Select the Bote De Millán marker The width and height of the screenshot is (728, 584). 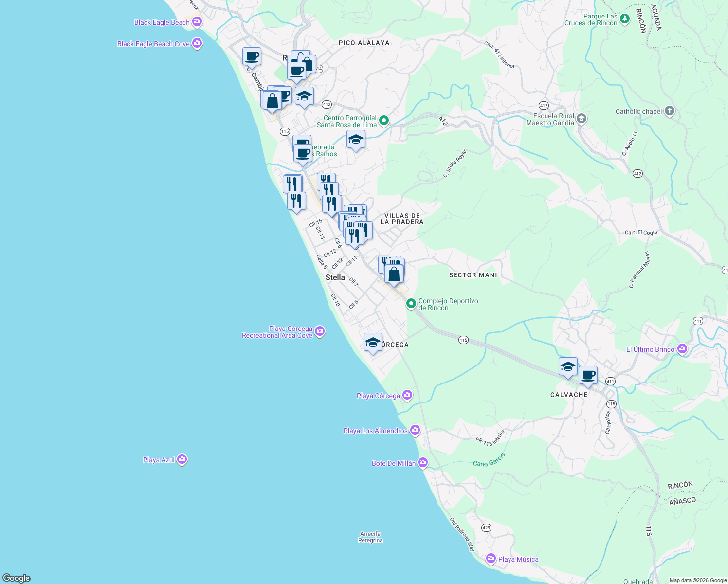(422, 462)
